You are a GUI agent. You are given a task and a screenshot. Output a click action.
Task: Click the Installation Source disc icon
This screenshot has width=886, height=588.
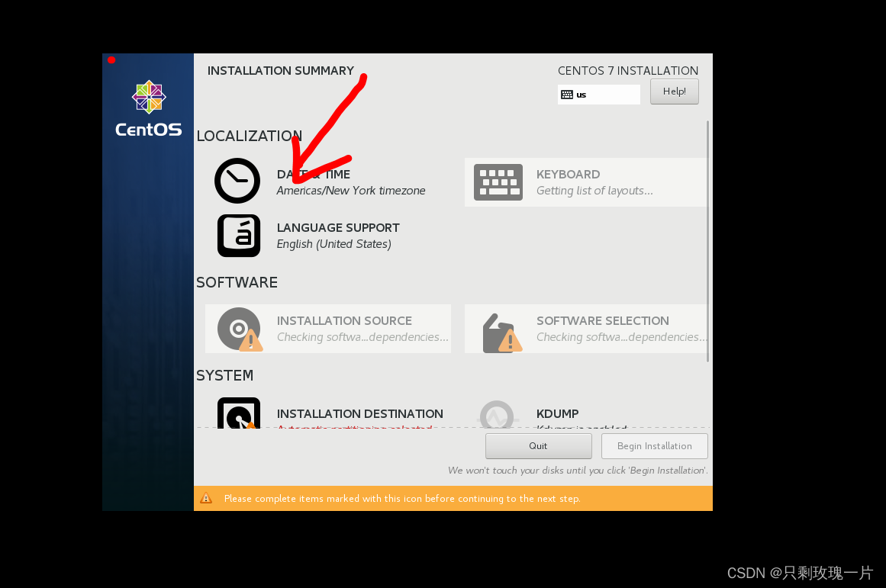pos(240,329)
